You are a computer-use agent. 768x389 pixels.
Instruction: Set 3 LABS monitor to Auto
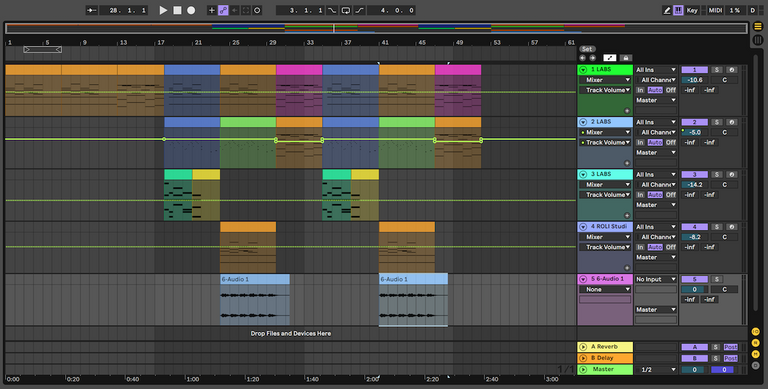655,195
